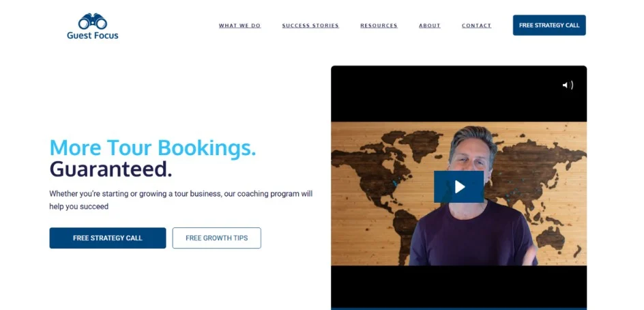Click the blue video progress bar
Screen dimensions: 644x310
click(458, 309)
